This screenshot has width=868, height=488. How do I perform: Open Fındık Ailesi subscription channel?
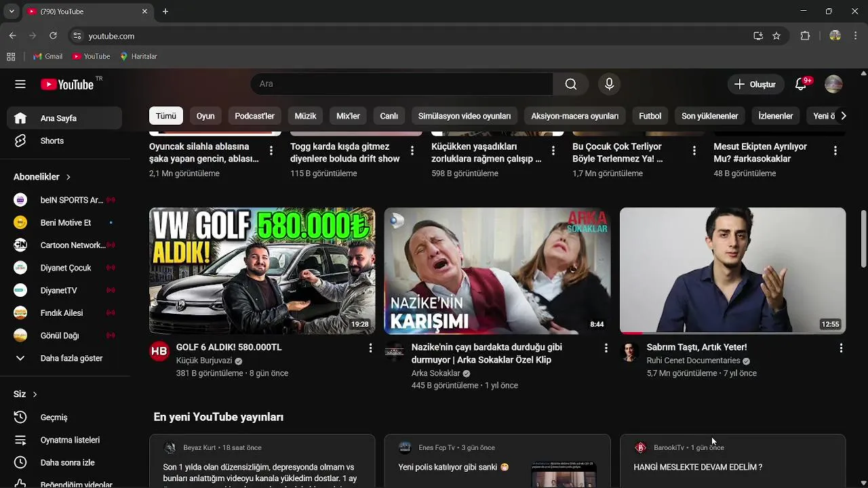[x=65, y=313]
